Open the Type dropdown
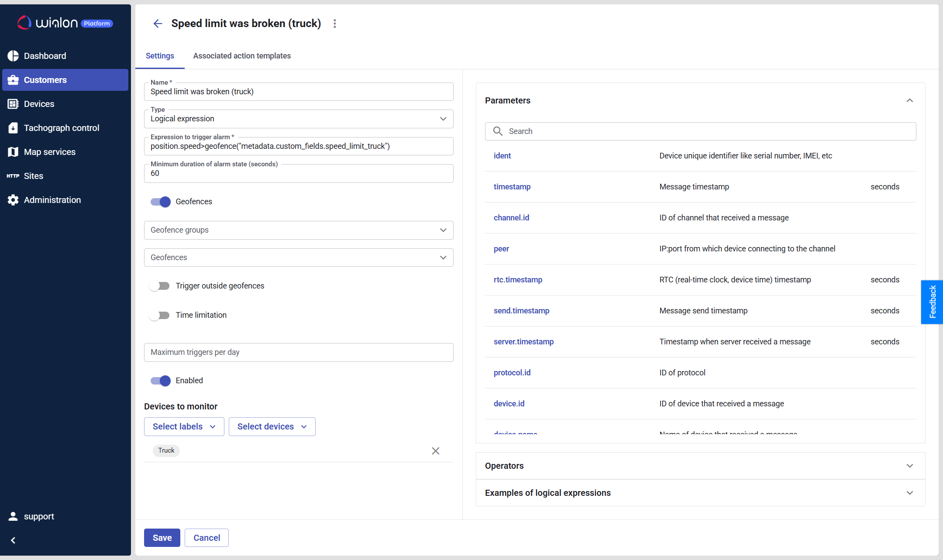The width and height of the screenshot is (943, 560). [299, 119]
